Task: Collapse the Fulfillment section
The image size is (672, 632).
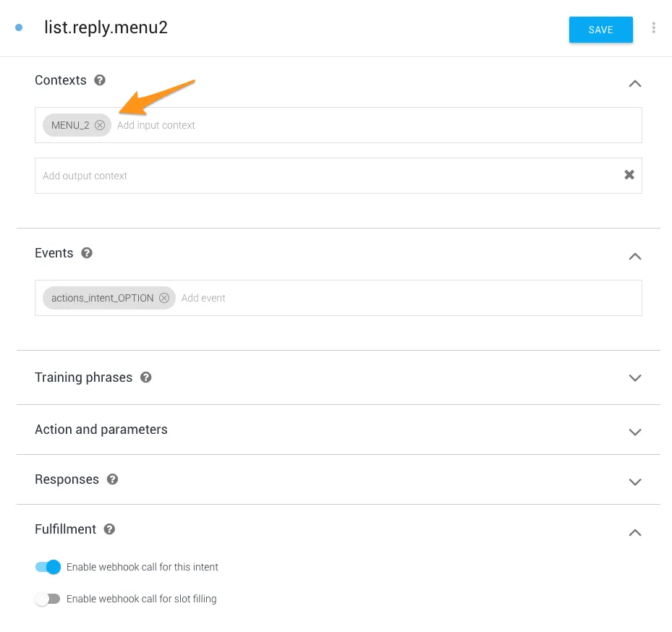Action: (635, 532)
